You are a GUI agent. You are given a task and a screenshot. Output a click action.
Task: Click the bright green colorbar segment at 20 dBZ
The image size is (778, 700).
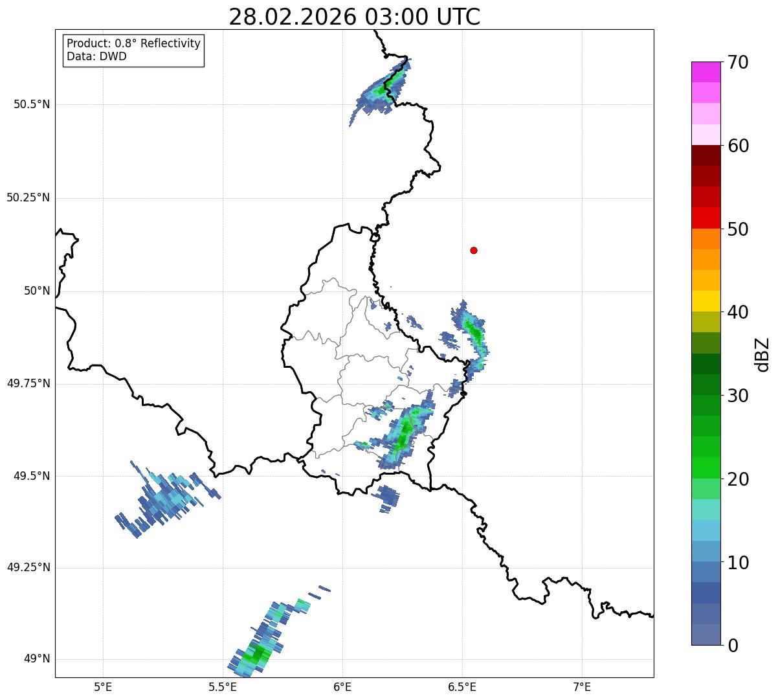706,468
